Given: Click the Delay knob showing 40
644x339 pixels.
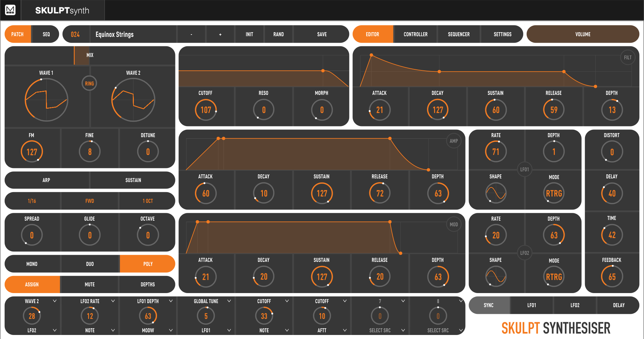Looking at the screenshot, I should tap(612, 193).
